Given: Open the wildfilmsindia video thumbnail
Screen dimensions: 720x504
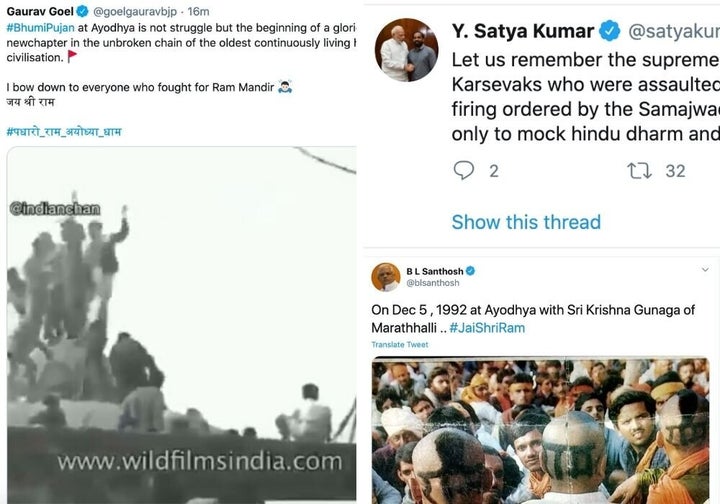Looking at the screenshot, I should [181, 325].
